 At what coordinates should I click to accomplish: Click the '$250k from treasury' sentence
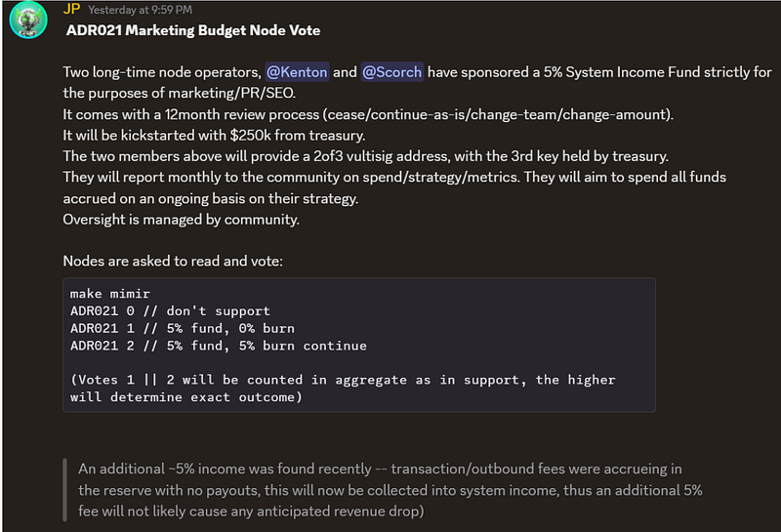click(214, 136)
